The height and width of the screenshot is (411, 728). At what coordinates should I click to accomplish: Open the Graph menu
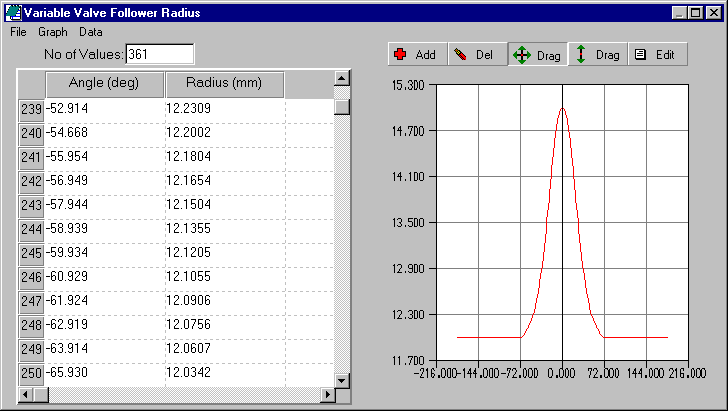pyautogui.click(x=53, y=32)
